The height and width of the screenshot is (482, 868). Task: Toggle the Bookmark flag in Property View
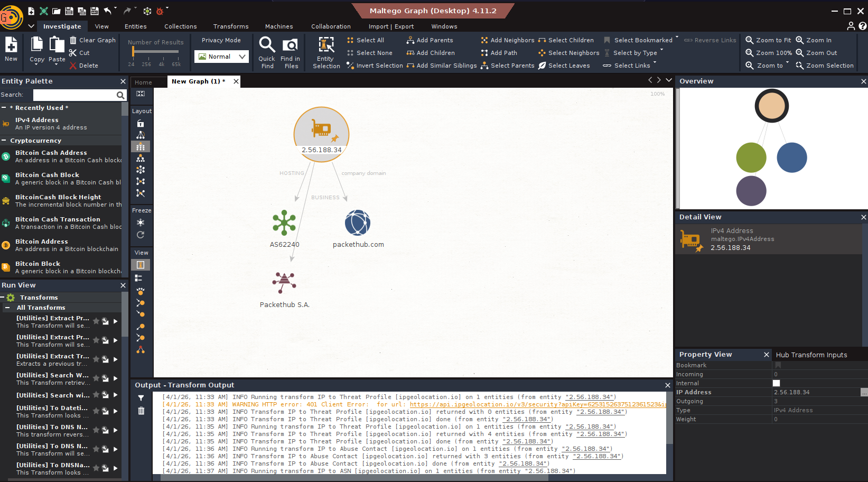point(778,365)
